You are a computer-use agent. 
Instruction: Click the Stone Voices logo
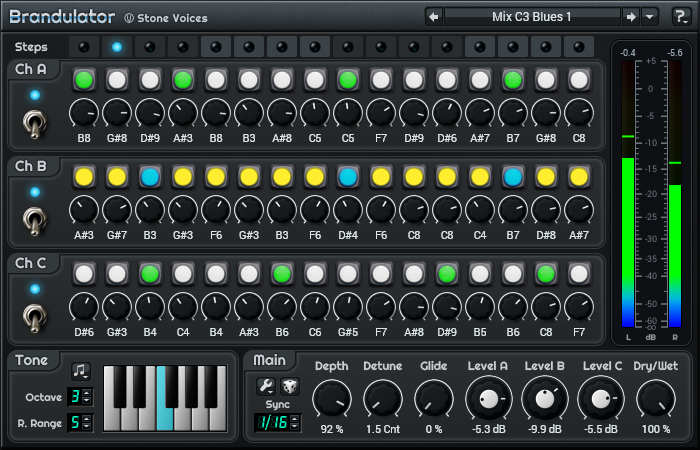point(166,18)
